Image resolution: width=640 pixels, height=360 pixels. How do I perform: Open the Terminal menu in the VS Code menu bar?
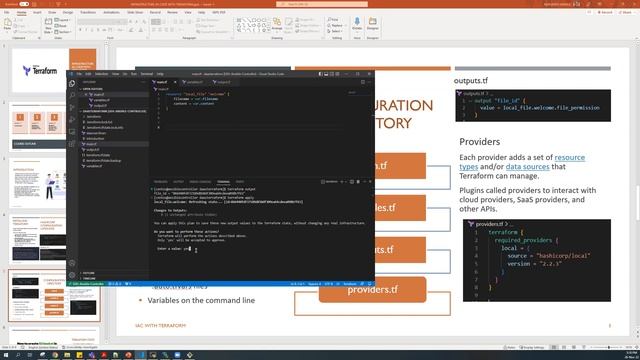(x=147, y=74)
